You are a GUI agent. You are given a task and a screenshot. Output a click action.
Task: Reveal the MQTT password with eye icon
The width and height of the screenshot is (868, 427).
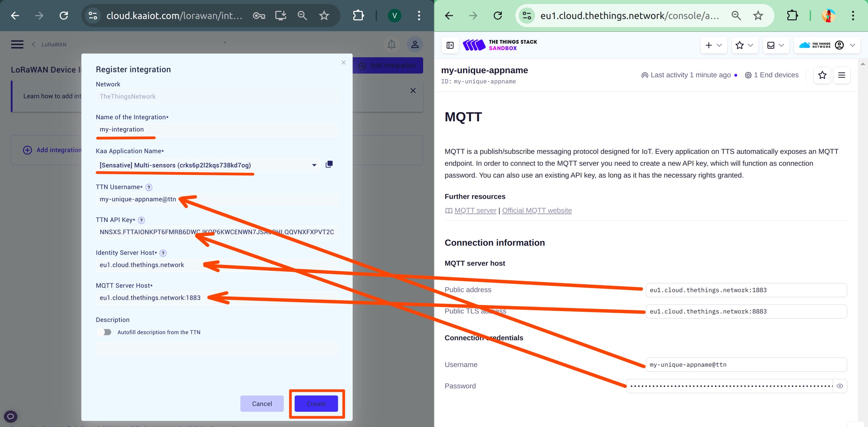point(840,386)
